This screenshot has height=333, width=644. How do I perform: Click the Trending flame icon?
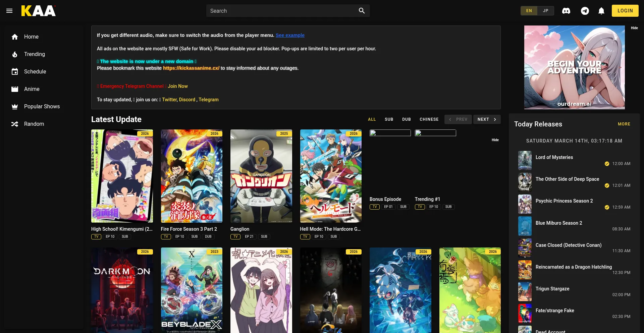(15, 54)
